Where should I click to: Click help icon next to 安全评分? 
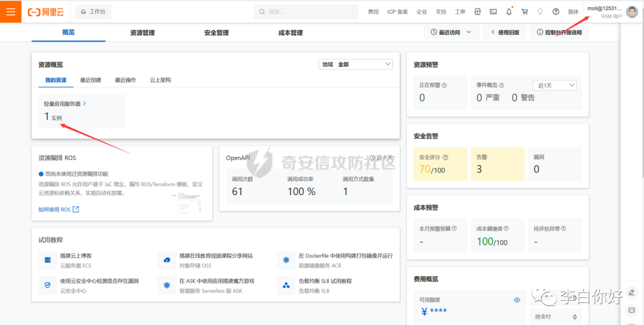pyautogui.click(x=445, y=157)
